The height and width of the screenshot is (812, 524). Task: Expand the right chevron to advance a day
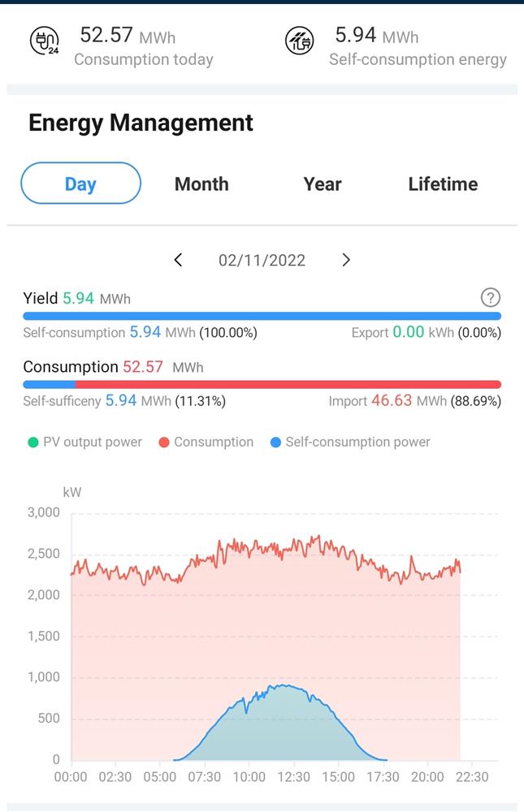pos(346,260)
